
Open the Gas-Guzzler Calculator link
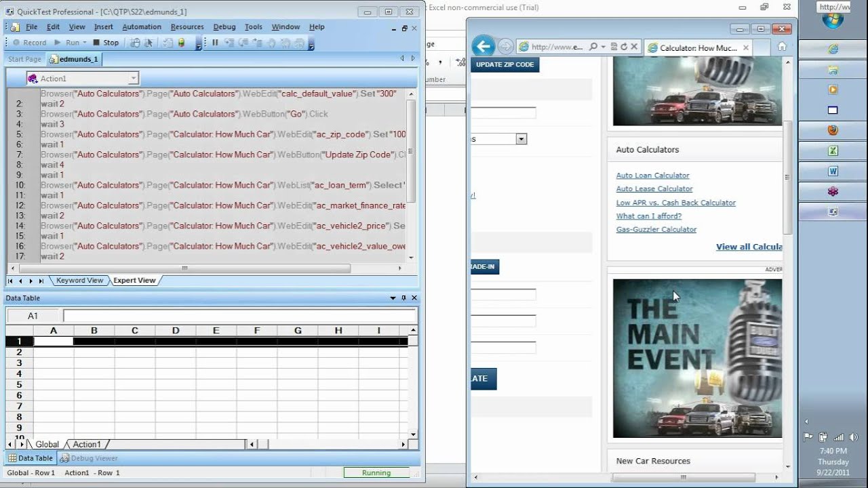point(656,230)
